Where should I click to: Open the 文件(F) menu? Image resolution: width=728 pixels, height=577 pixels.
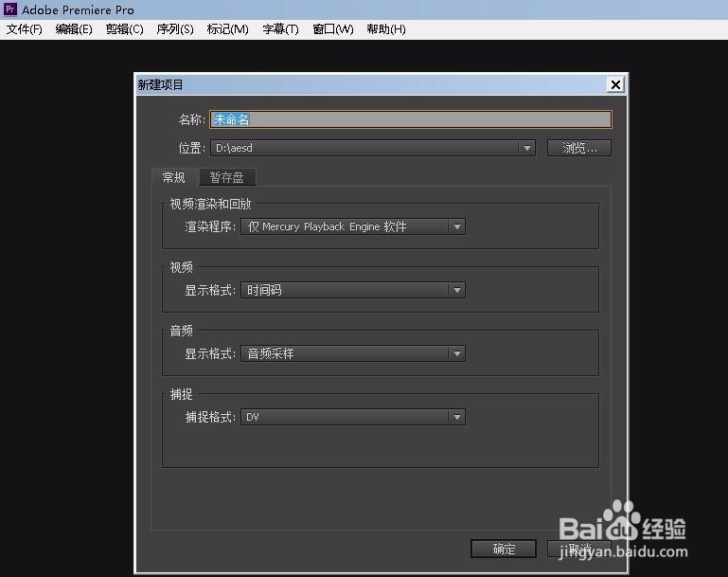click(x=25, y=29)
